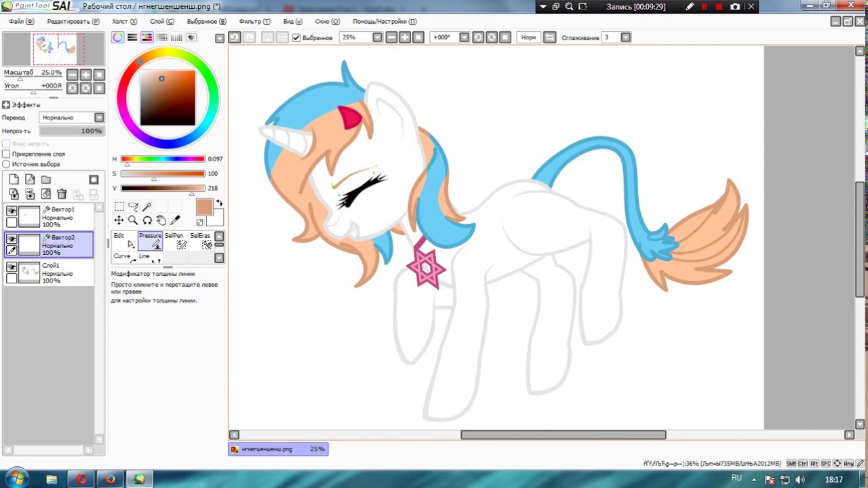This screenshot has width=868, height=488.
Task: Select the Источник выбора radio option
Action: pos(6,164)
